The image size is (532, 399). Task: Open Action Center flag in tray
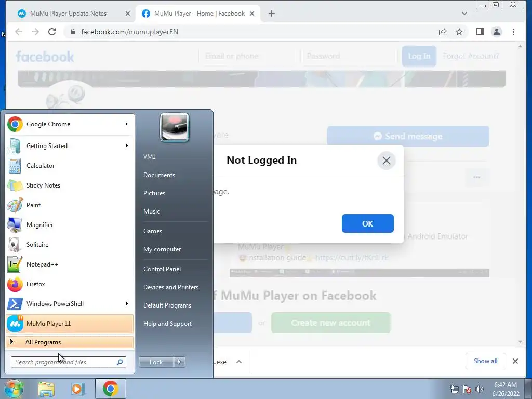click(x=467, y=389)
